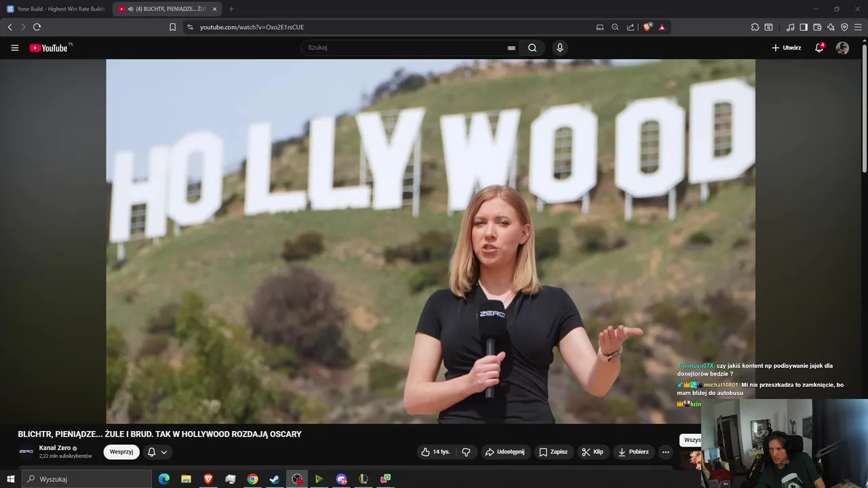Viewport: 868px width, 488px height.
Task: Open Brave VPN shield icon
Action: (x=844, y=27)
